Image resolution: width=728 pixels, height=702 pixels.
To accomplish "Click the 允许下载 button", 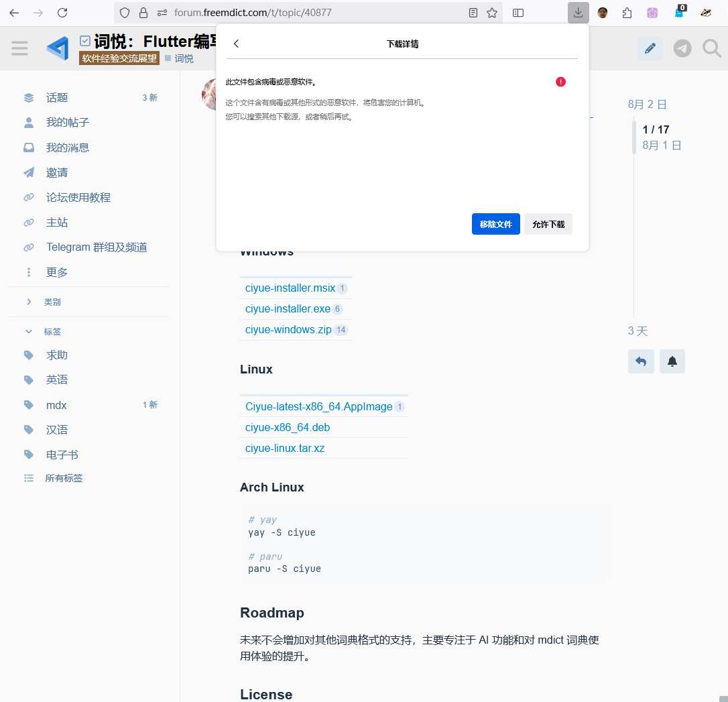I will tap(548, 224).
